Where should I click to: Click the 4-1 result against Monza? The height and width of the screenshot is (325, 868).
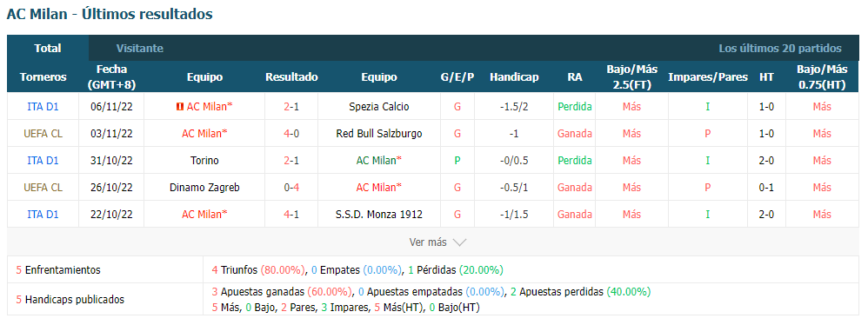click(291, 214)
